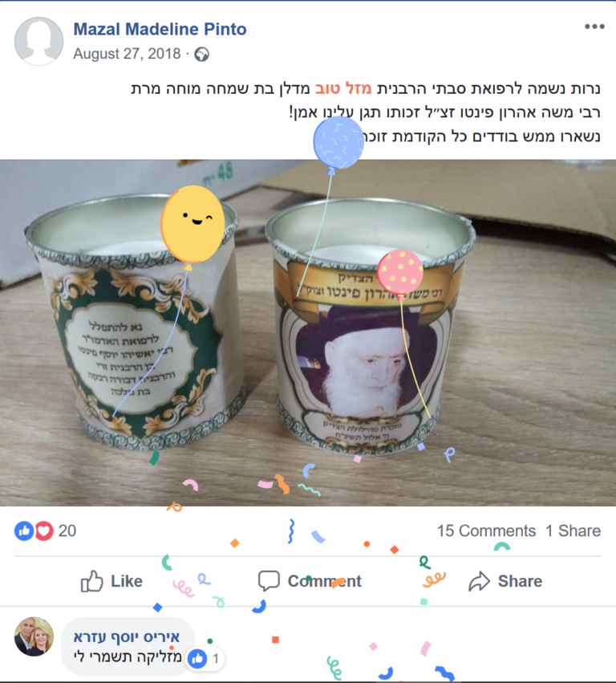This screenshot has width=616, height=683.
Task: Open Mazal Madeline Pinto profile name link
Action: [160, 29]
